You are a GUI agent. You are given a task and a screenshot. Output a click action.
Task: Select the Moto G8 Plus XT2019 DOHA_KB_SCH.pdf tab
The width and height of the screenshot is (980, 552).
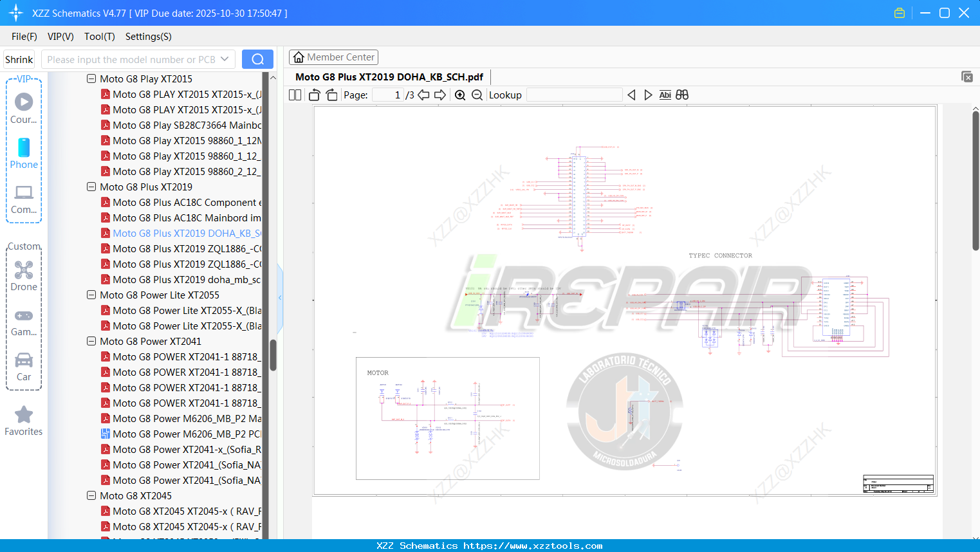pos(389,77)
